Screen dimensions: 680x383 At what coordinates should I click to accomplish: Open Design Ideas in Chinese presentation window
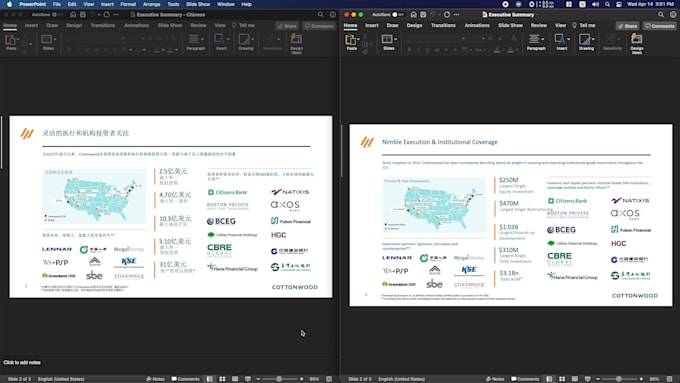296,43
